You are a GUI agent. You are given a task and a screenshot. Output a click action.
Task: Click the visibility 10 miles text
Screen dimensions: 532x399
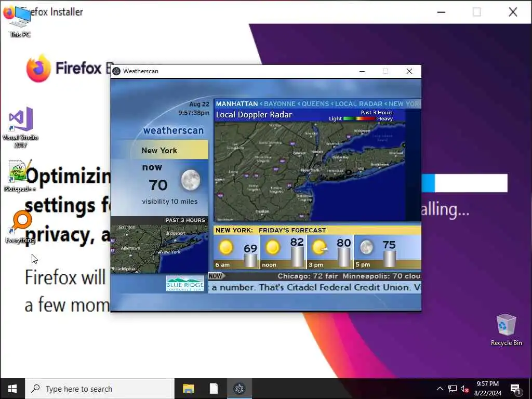pos(170,201)
